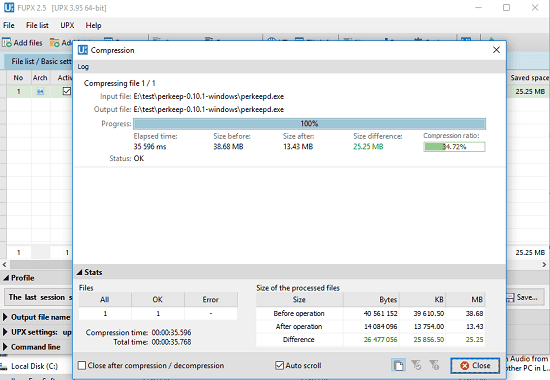Toggle the Auto scroll checkbox
Viewport: 550px width, 380px height.
(279, 366)
